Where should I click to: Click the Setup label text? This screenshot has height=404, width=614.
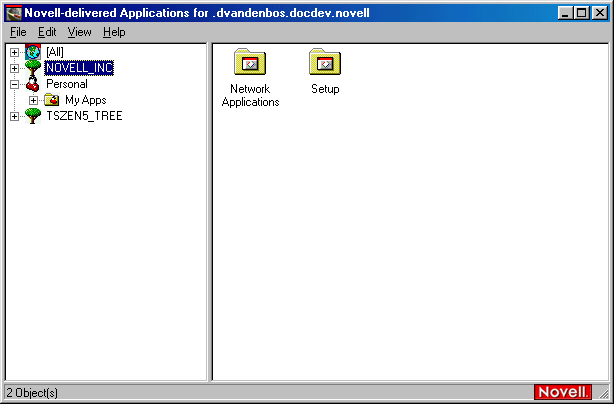pyautogui.click(x=325, y=89)
